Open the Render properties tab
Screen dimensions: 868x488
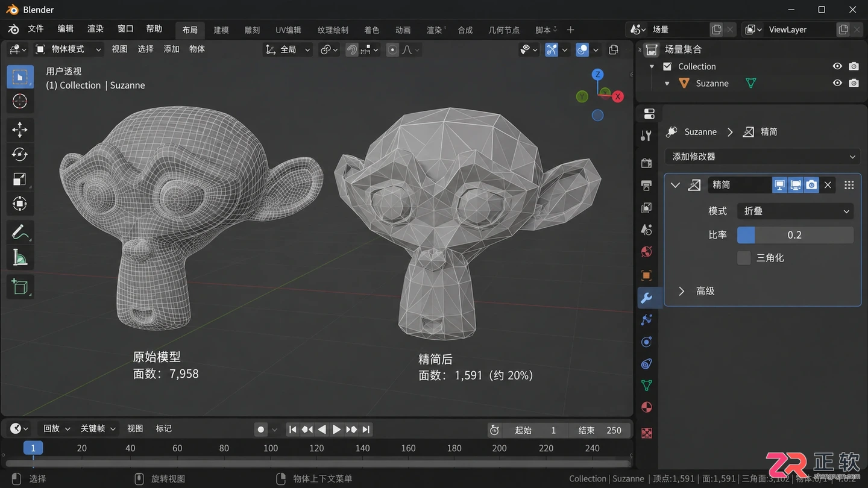tap(647, 163)
